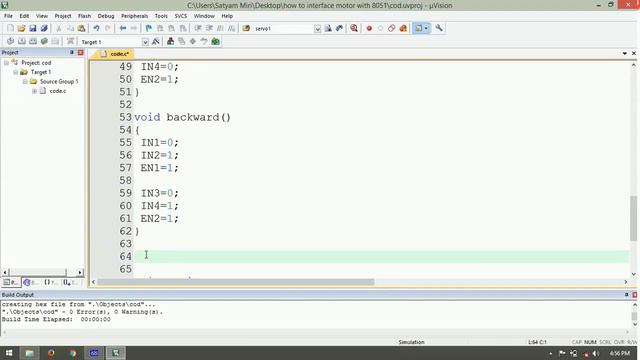This screenshot has width=640, height=360.
Task: Click the disable breakpoint circle icon
Action: point(380,28)
